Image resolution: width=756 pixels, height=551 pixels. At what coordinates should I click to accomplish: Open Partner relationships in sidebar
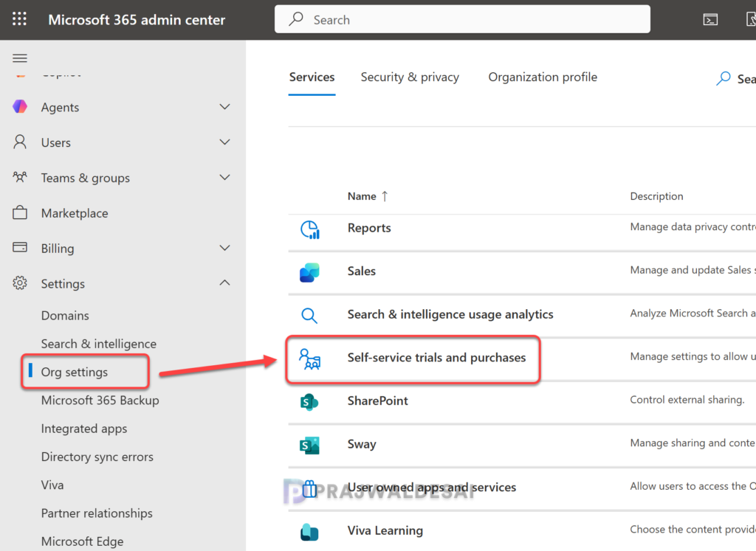click(97, 513)
